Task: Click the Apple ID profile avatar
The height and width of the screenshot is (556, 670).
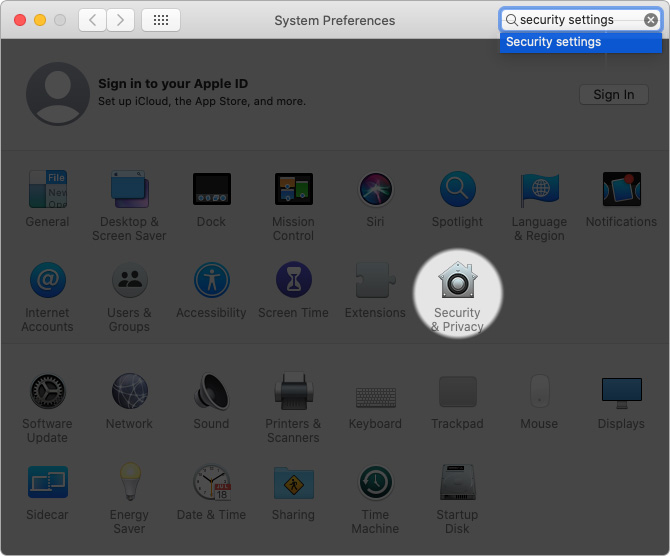Action: point(57,93)
